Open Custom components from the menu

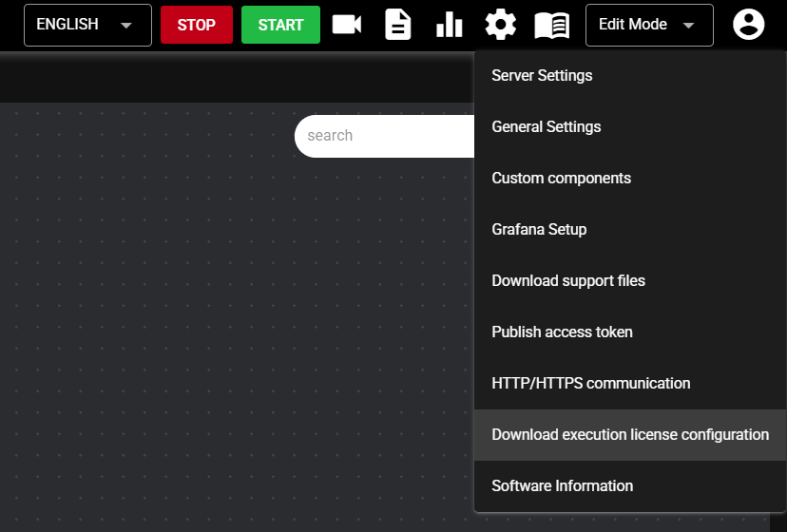click(x=630, y=178)
